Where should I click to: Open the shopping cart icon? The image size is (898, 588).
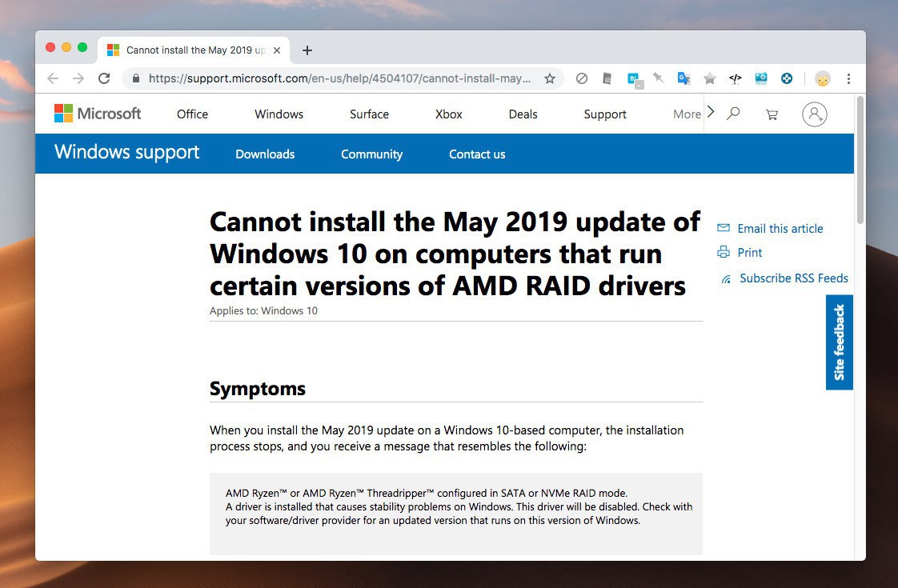pos(772,114)
